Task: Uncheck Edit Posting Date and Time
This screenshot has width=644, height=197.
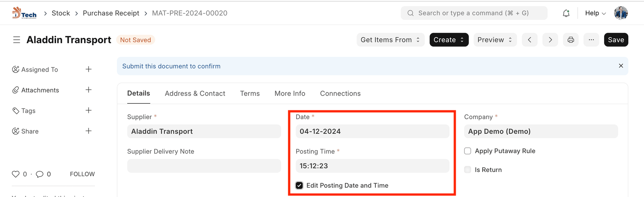Action: pyautogui.click(x=299, y=185)
